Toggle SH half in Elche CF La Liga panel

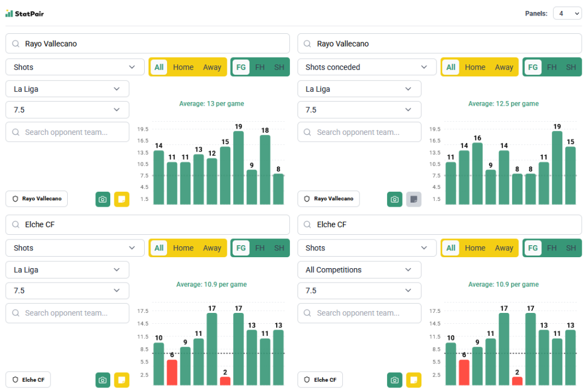[x=279, y=248]
